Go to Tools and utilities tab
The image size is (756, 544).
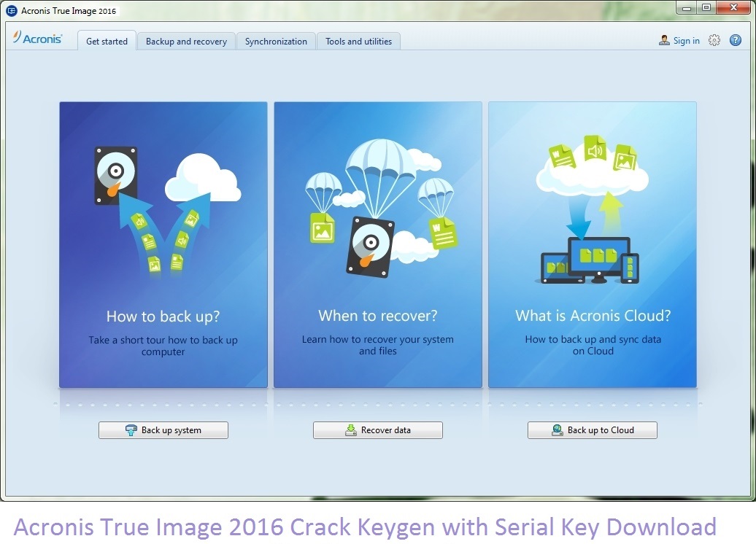358,42
